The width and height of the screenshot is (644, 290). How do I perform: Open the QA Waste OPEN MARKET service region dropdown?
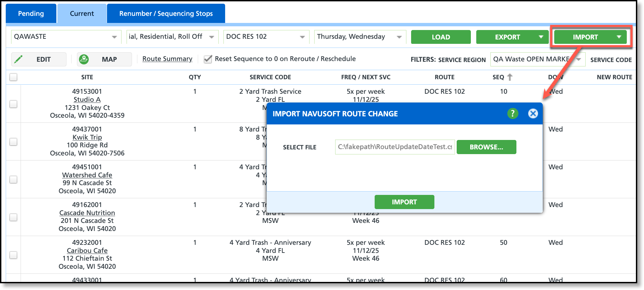[x=538, y=59]
